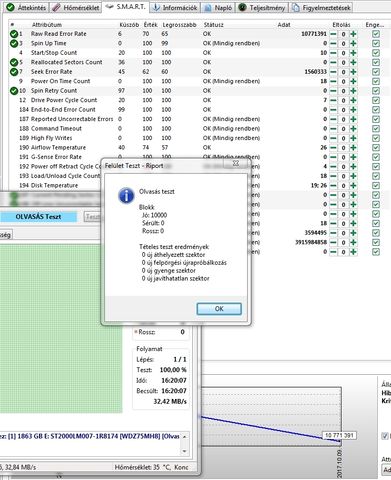This screenshot has height=480, width=391.
Task: Click the ST2000LM007 disk log entry
Action: (90, 436)
